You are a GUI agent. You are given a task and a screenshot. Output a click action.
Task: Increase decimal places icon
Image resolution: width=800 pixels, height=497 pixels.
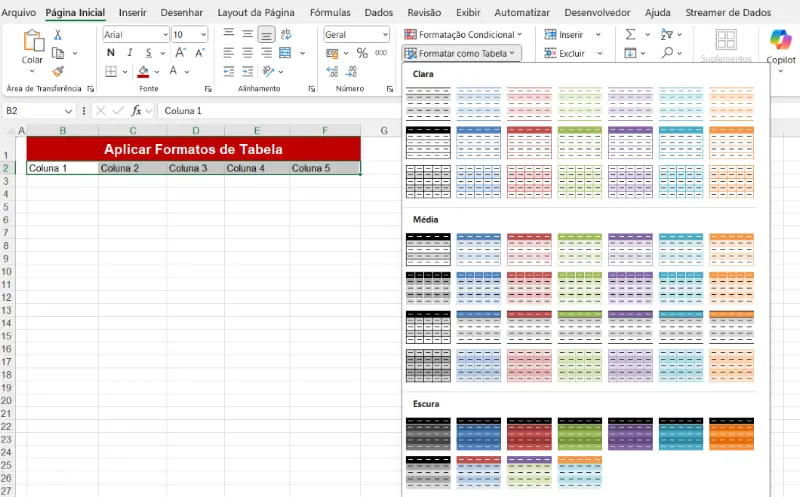pyautogui.click(x=332, y=71)
